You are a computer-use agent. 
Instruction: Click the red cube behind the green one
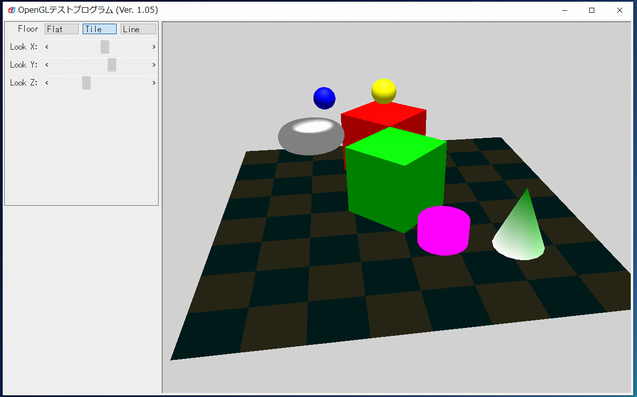[x=384, y=115]
